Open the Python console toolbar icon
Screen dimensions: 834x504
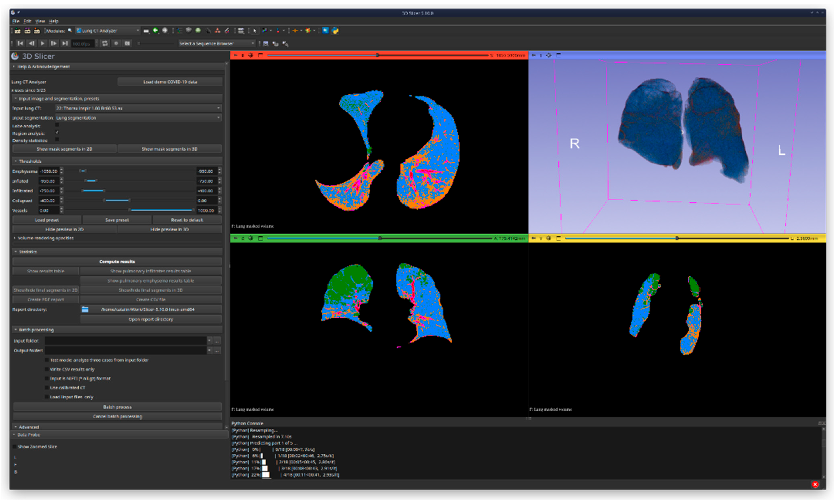[335, 31]
